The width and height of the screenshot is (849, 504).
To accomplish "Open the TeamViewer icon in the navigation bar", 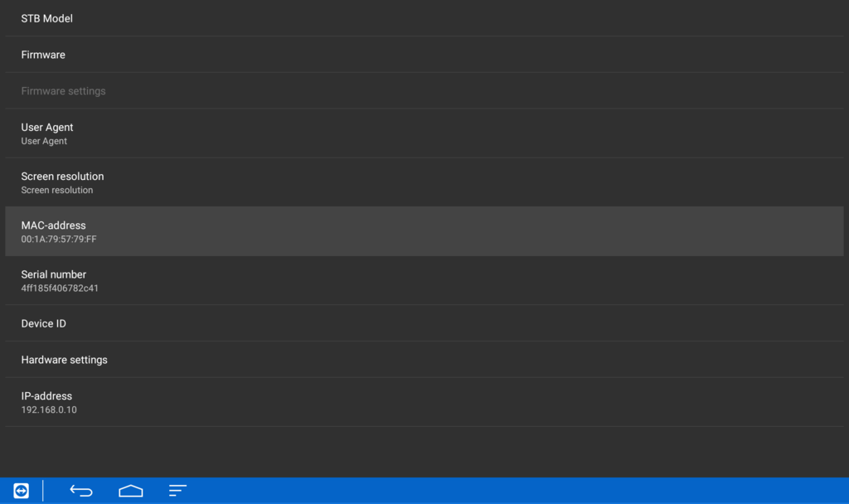I will pyautogui.click(x=21, y=491).
